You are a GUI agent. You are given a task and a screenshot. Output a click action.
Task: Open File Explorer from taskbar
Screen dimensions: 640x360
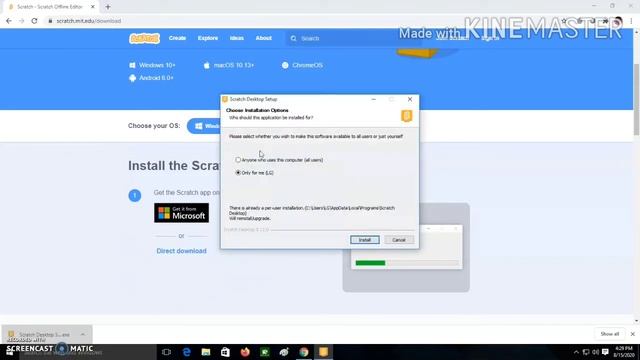(206, 352)
